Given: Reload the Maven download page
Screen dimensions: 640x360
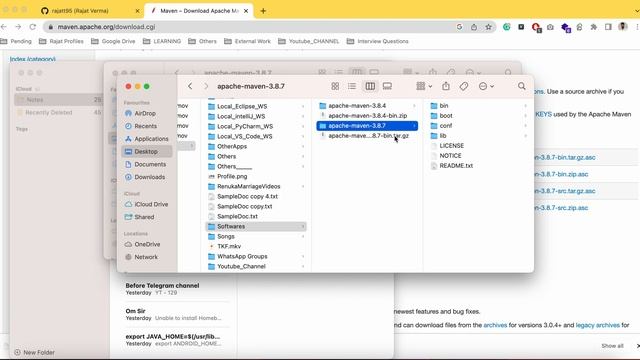Looking at the screenshot, I should (x=33, y=27).
